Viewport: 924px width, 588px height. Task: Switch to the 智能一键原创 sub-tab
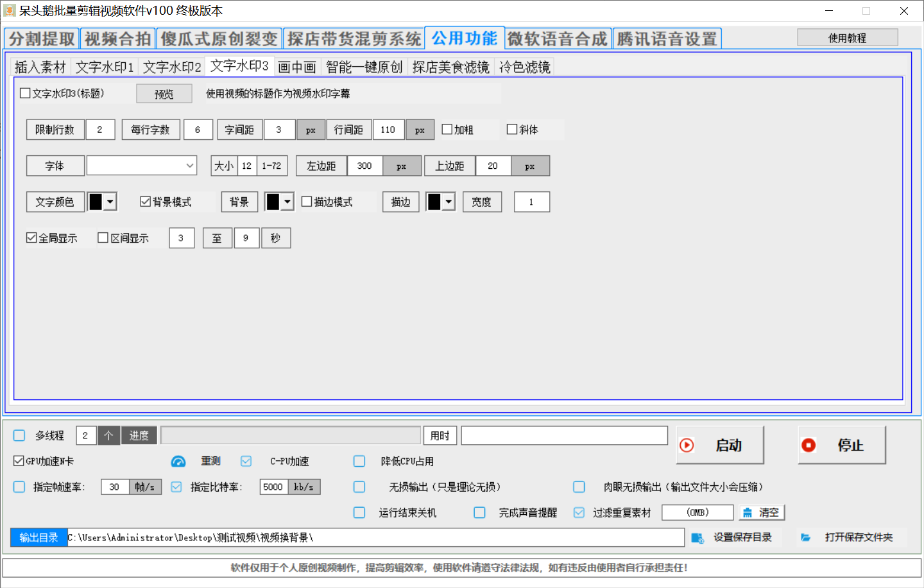pyautogui.click(x=364, y=67)
